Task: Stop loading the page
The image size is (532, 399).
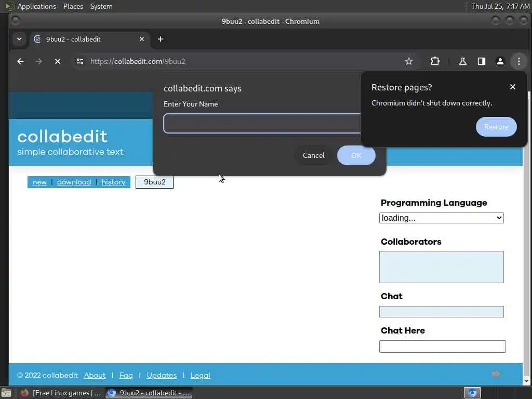Action: [x=58, y=61]
